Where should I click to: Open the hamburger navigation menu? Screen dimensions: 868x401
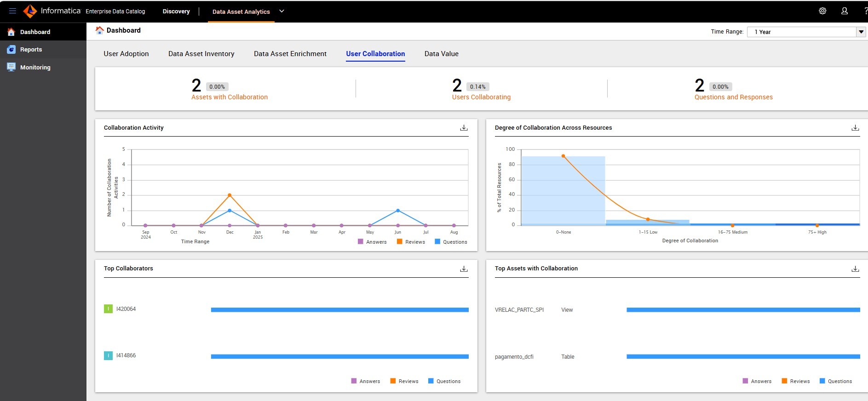pos(12,11)
